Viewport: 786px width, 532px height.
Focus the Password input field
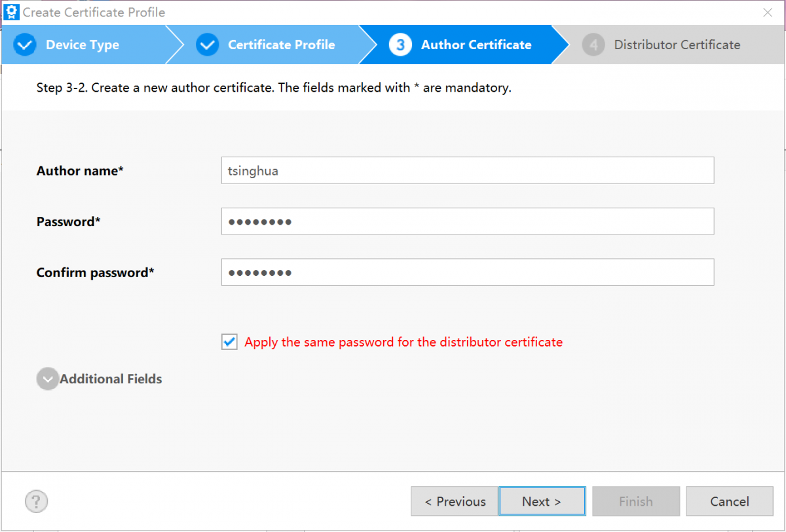click(x=467, y=221)
